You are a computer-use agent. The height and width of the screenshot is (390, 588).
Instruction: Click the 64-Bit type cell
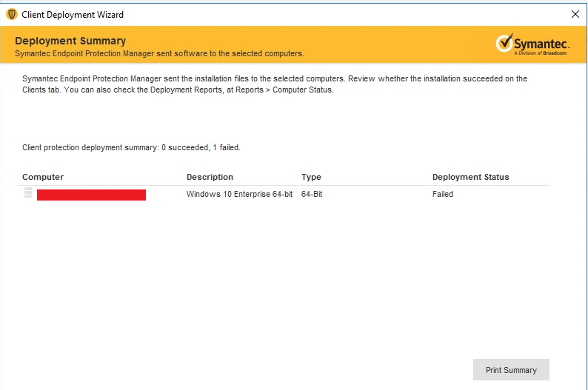312,194
